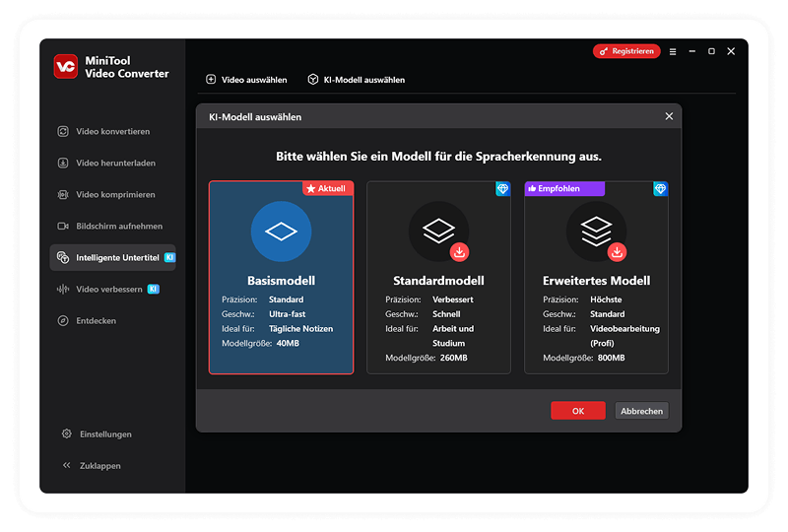Minimize the MiniTool window
The height and width of the screenshot is (532, 788).
click(692, 51)
